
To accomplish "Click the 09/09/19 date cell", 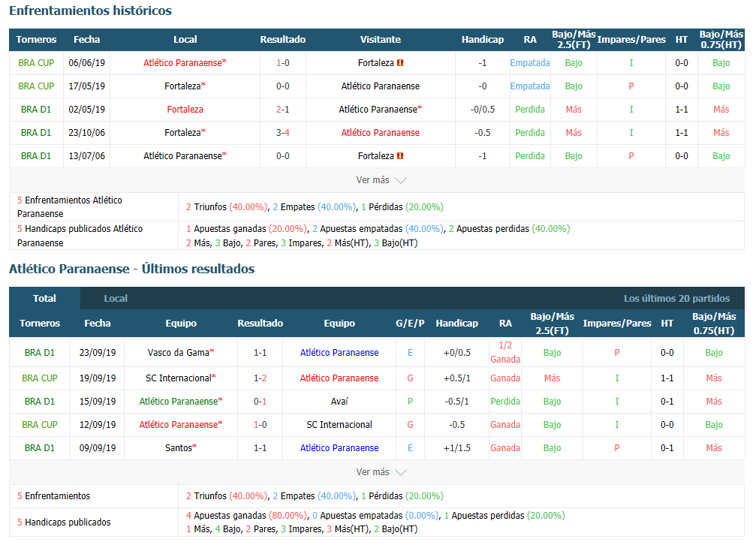I will 98,447.
